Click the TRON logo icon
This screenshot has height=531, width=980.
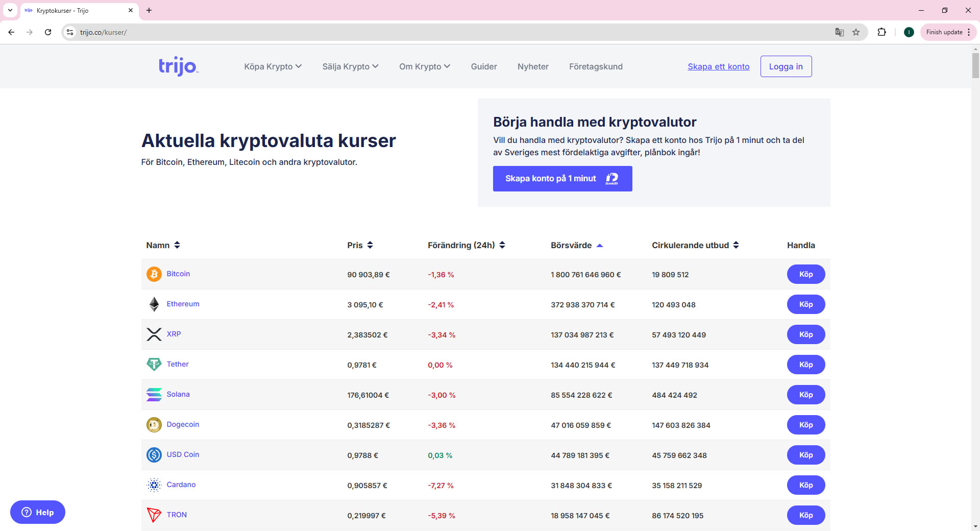pyautogui.click(x=154, y=515)
